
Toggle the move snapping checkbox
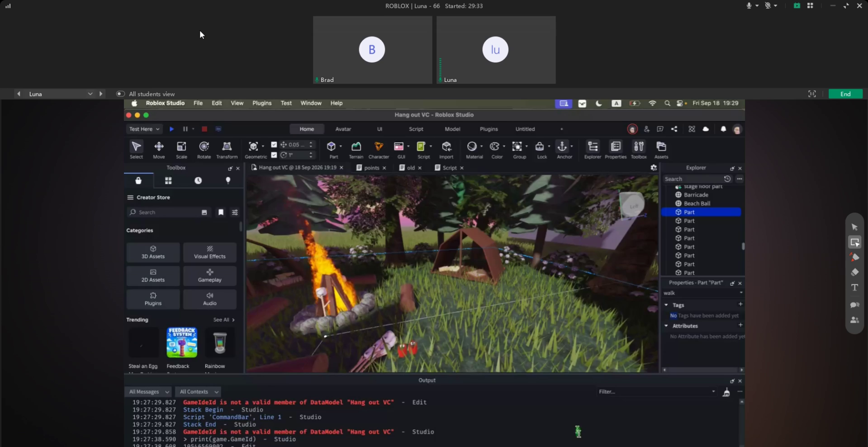[x=274, y=145]
